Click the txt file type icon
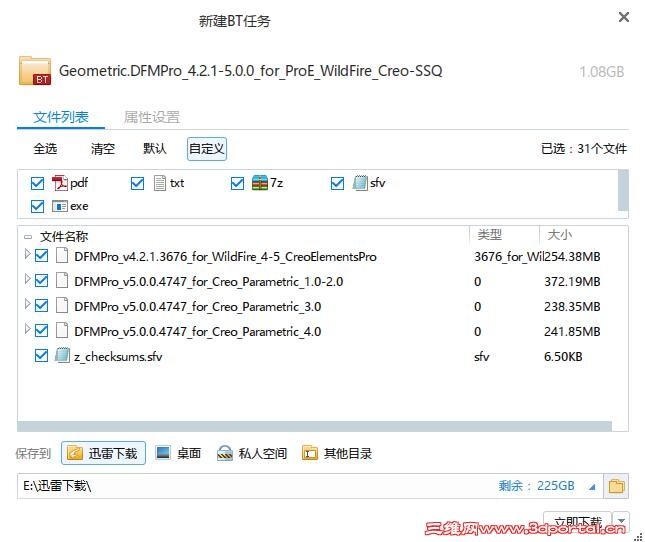Viewport: 645px width, 542px height. (160, 183)
